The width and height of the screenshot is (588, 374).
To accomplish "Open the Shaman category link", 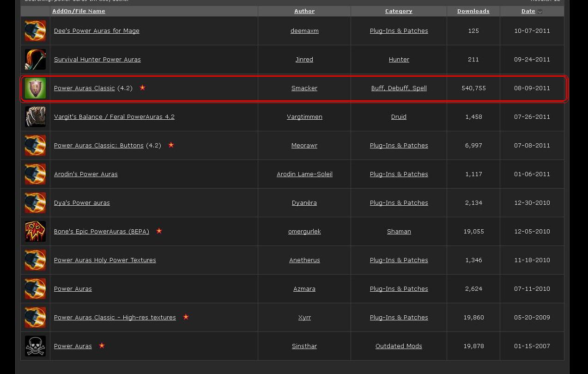I will [399, 232].
